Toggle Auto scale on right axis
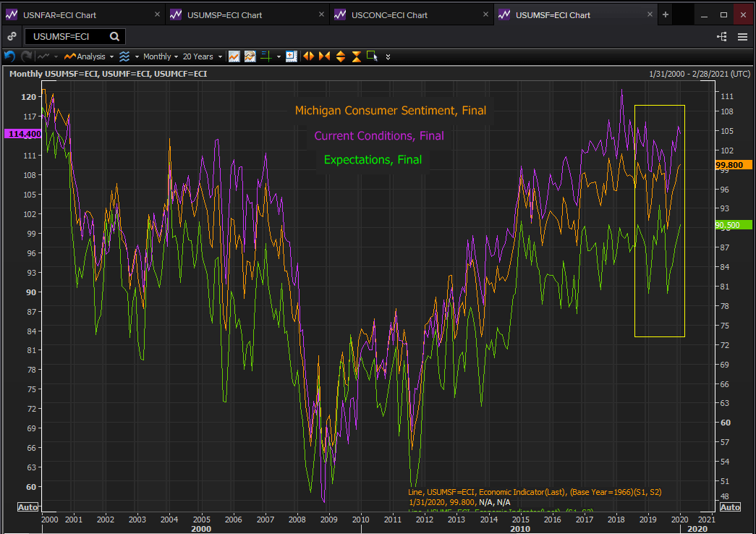 click(x=730, y=507)
